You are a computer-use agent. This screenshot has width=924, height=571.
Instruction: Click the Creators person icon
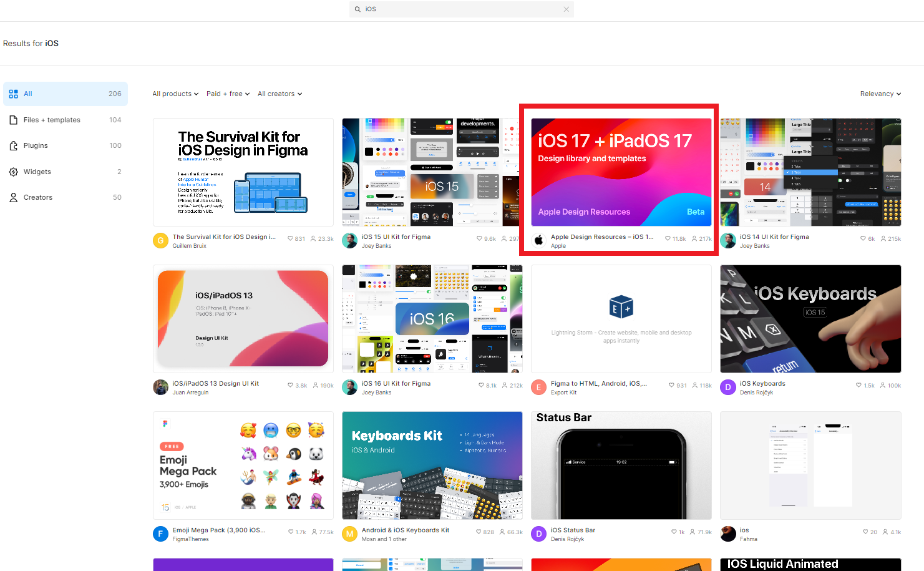(x=14, y=197)
